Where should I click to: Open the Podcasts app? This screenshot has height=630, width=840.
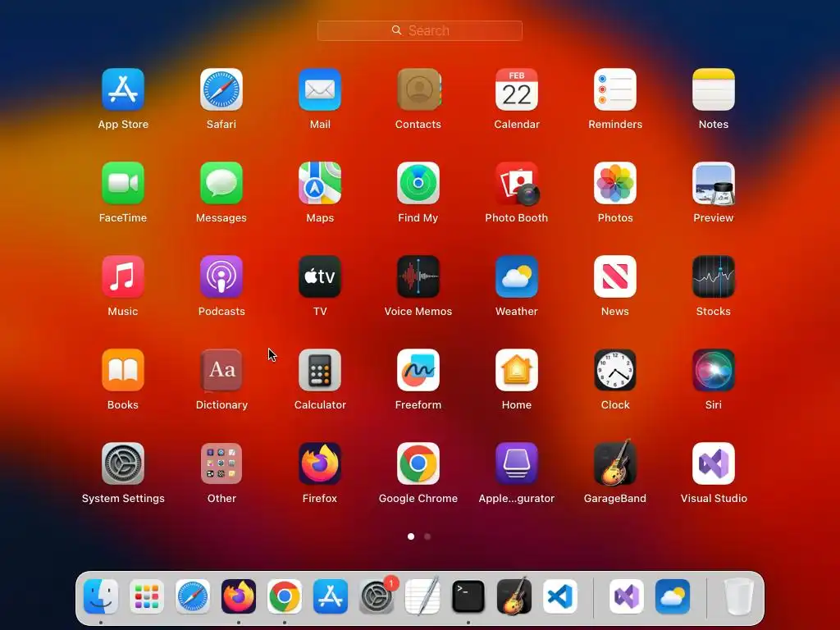click(x=221, y=276)
